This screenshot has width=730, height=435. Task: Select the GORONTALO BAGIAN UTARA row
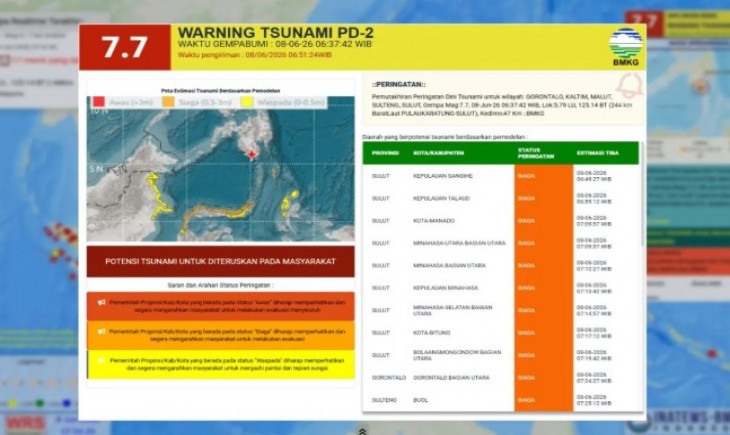click(x=501, y=377)
